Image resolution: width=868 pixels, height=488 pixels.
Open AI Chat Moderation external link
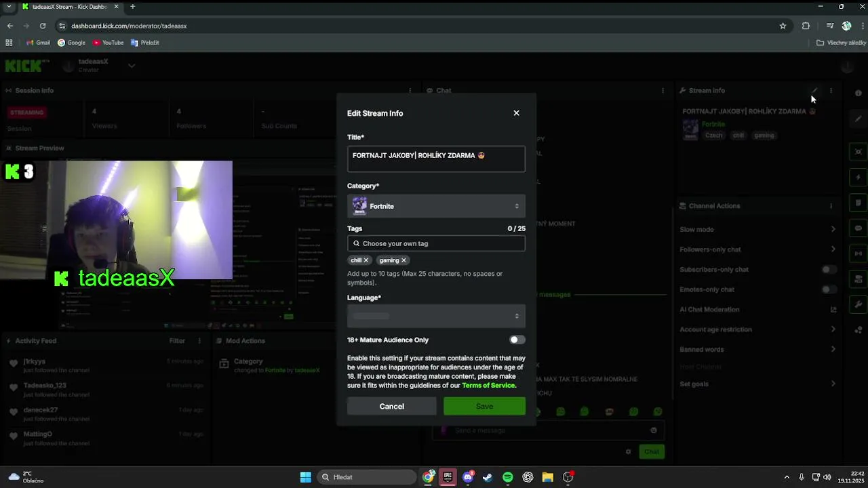(x=833, y=310)
